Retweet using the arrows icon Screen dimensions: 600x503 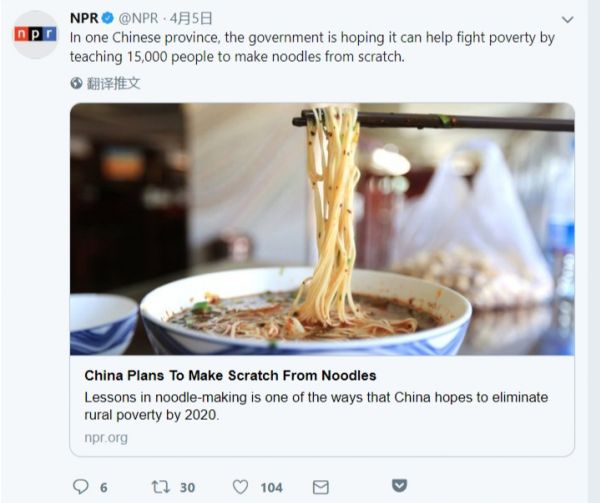(x=161, y=487)
